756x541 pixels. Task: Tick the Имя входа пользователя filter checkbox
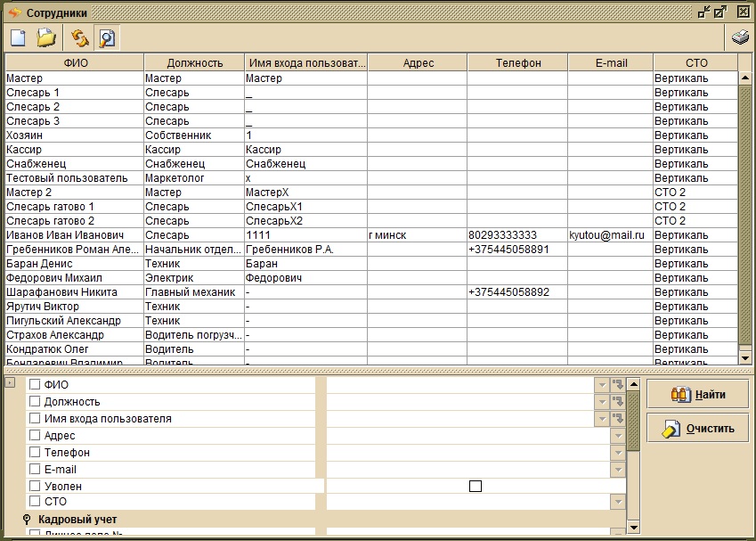35,418
